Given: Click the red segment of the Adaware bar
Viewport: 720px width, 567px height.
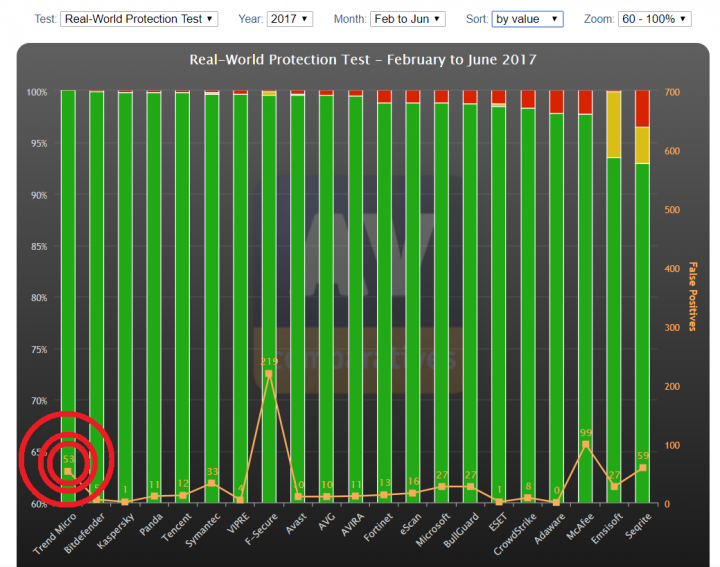Looking at the screenshot, I should pyautogui.click(x=557, y=101).
